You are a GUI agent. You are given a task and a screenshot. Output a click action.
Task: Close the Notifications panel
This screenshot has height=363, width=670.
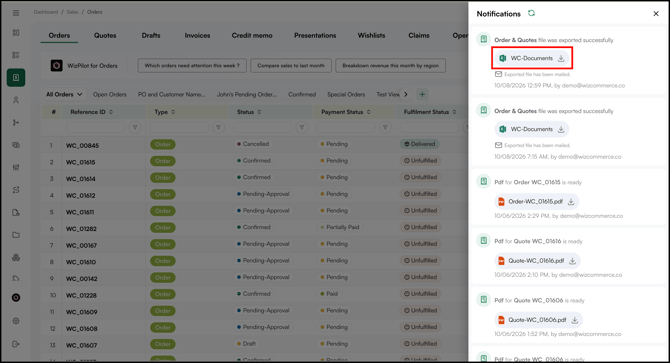coord(656,14)
